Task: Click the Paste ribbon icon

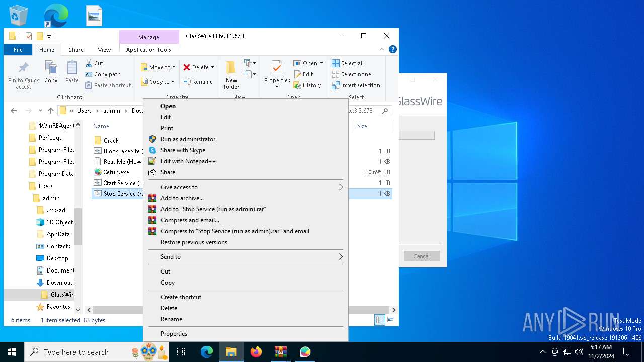Action: tap(72, 72)
